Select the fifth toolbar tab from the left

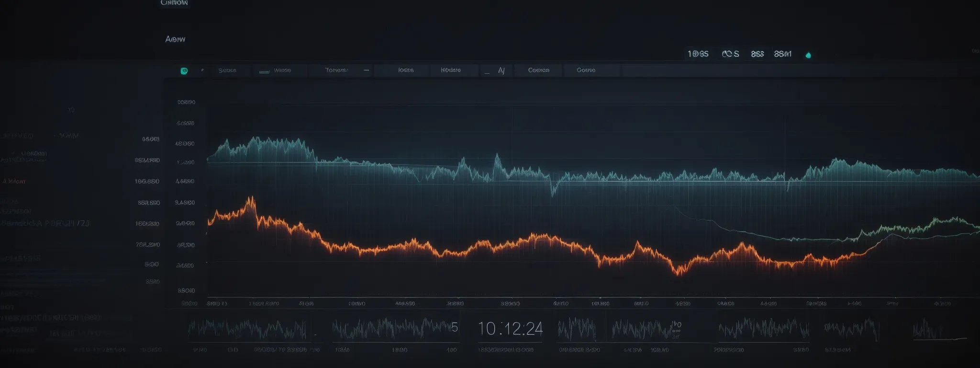pos(450,70)
